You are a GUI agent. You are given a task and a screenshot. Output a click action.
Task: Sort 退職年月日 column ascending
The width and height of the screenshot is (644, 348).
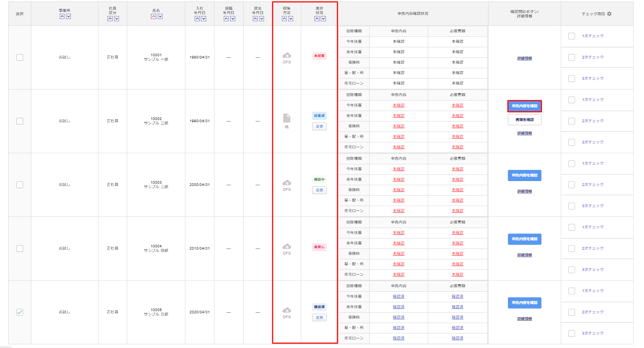click(226, 19)
